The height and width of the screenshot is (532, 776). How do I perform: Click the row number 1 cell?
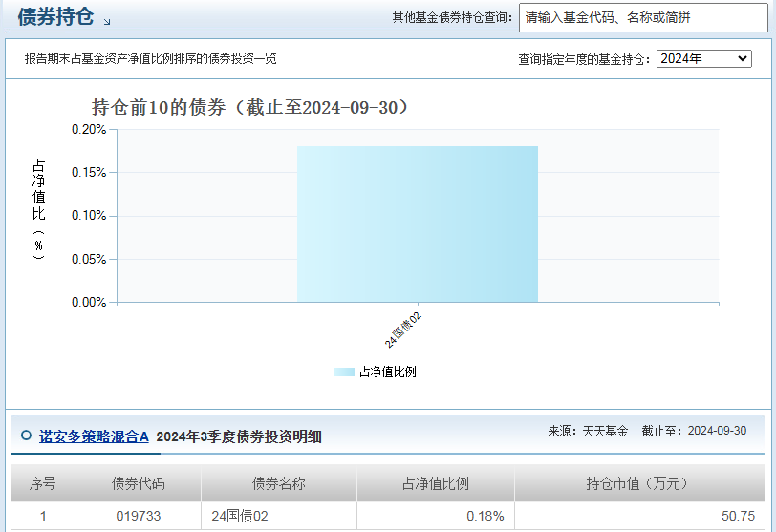[x=43, y=516]
